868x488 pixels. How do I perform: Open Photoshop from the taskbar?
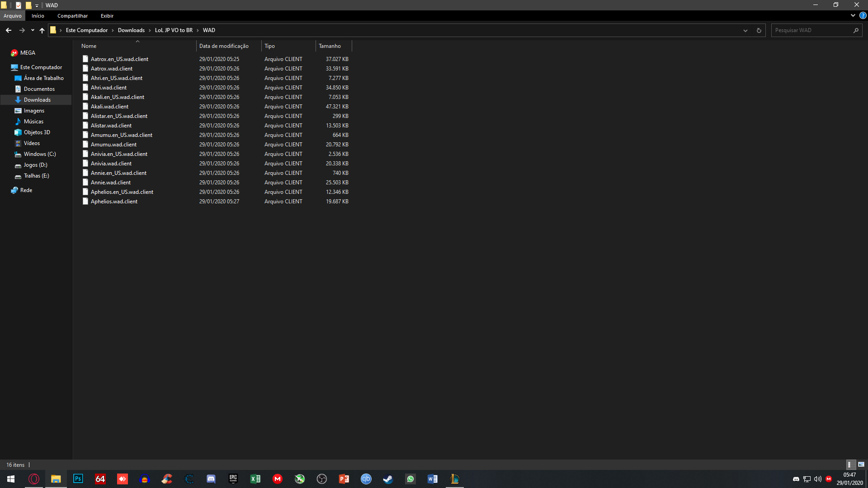(x=78, y=479)
